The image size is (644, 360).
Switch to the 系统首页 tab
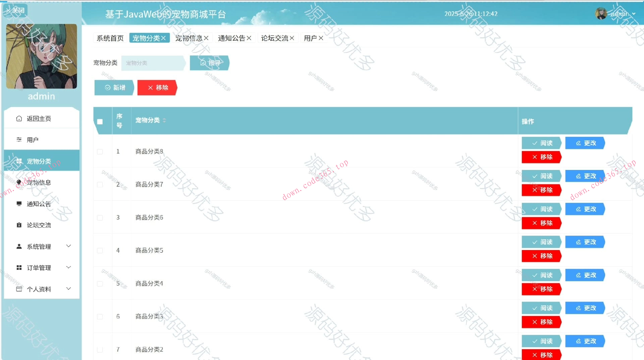click(x=110, y=38)
